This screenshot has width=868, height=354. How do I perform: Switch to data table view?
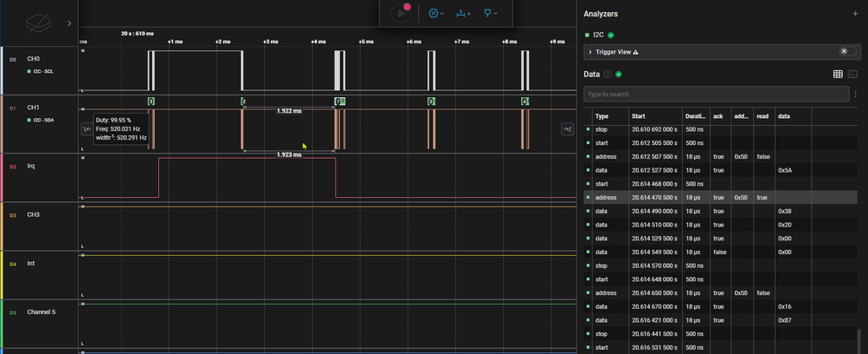[x=838, y=74]
